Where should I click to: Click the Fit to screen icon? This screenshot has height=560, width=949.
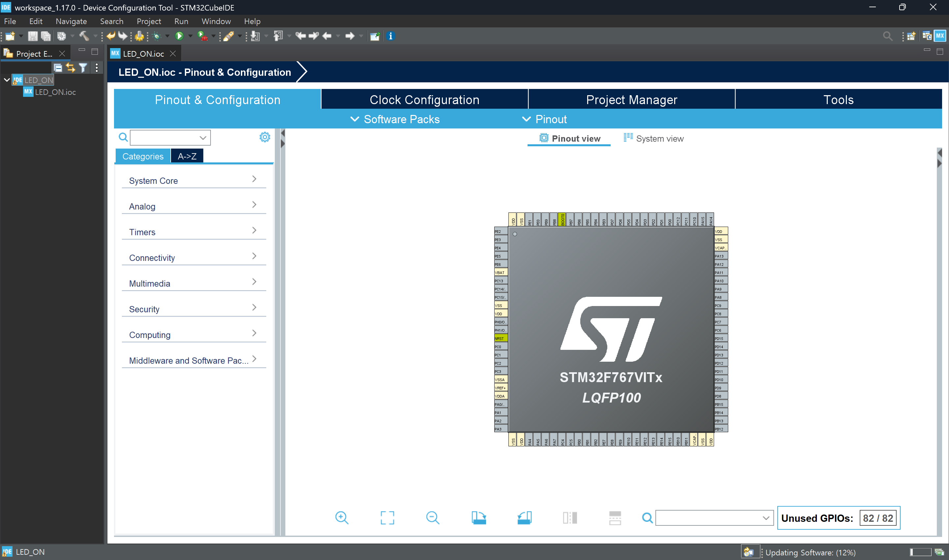[387, 518]
